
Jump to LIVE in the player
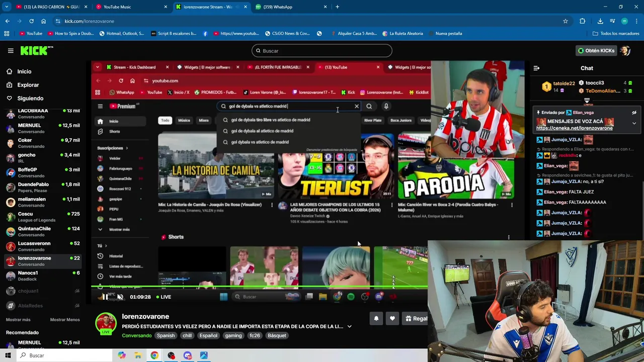click(164, 297)
